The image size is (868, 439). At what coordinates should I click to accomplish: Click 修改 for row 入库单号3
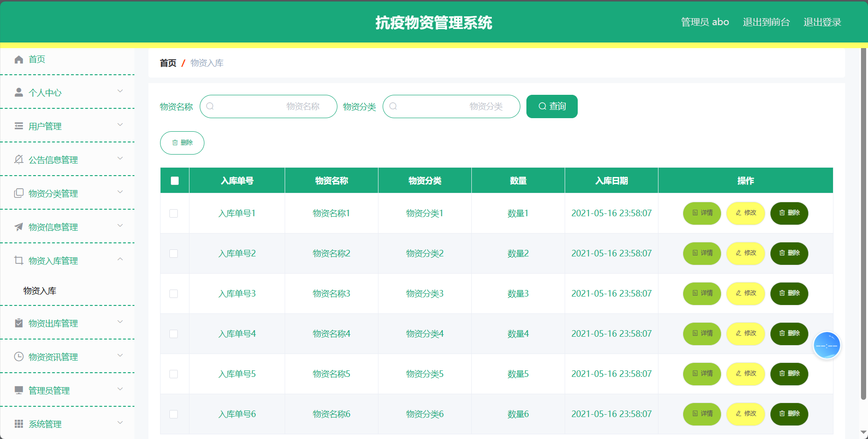(x=746, y=294)
